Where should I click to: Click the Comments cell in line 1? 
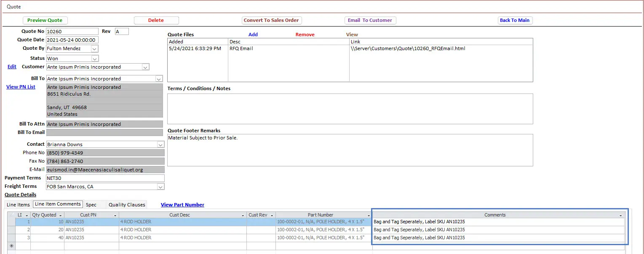(499, 222)
